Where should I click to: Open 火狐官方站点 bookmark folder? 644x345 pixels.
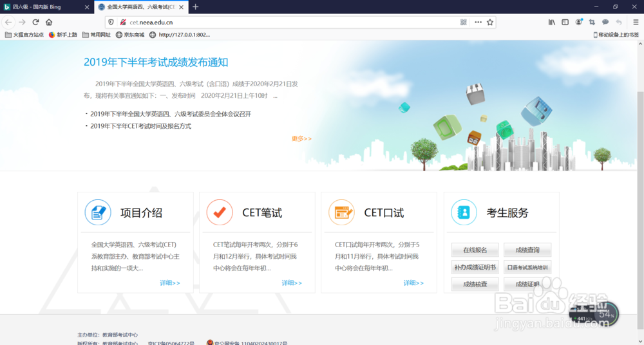coord(24,35)
